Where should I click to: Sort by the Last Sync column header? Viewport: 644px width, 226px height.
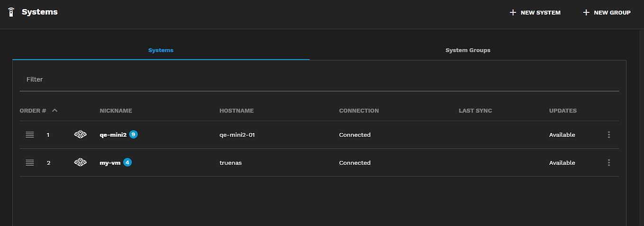(475, 111)
